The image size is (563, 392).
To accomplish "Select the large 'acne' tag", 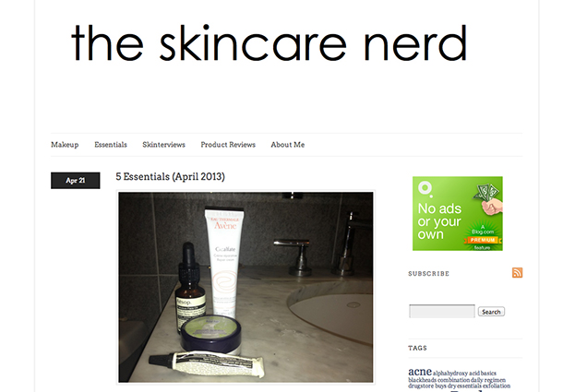I will (420, 372).
